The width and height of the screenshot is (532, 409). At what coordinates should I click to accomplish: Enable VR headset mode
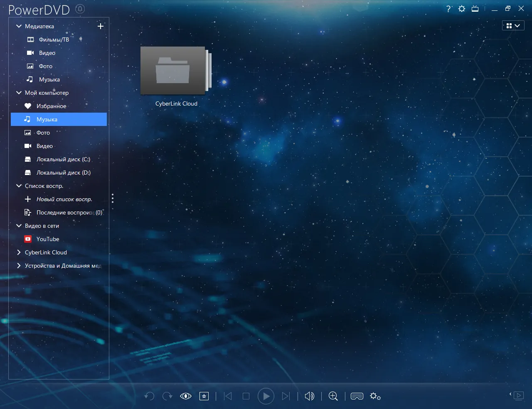[x=357, y=396]
